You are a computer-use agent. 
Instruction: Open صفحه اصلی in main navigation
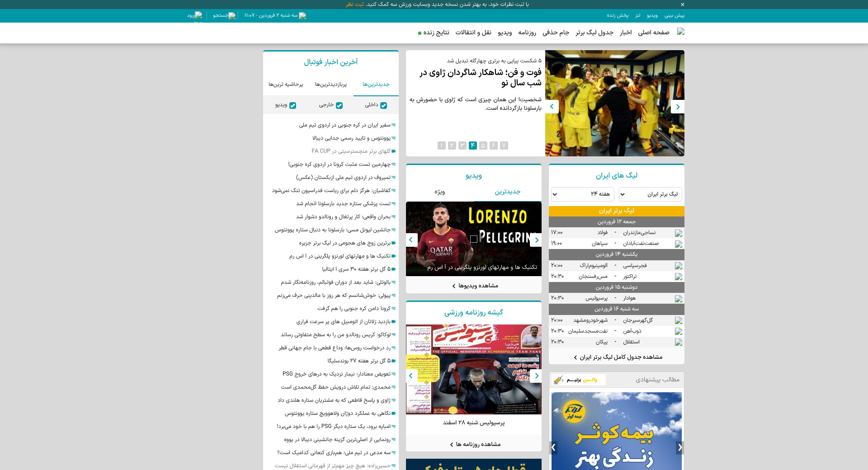point(654,33)
